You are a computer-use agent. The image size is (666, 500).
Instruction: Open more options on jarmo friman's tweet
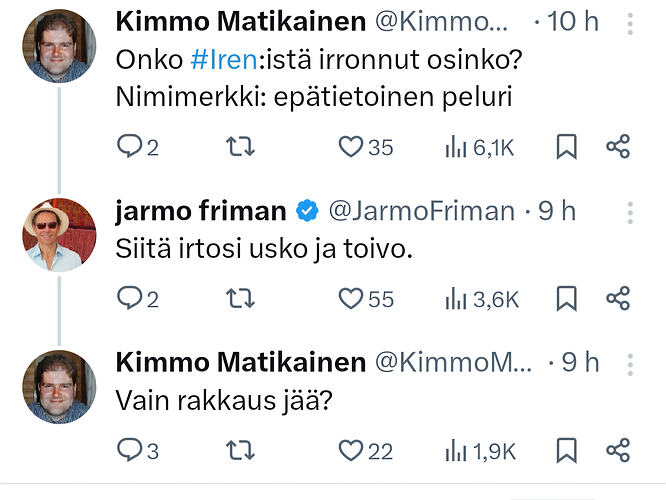[629, 211]
